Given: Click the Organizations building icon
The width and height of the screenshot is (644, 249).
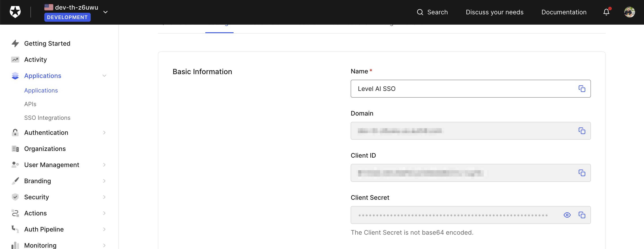Looking at the screenshot, I should (15, 149).
